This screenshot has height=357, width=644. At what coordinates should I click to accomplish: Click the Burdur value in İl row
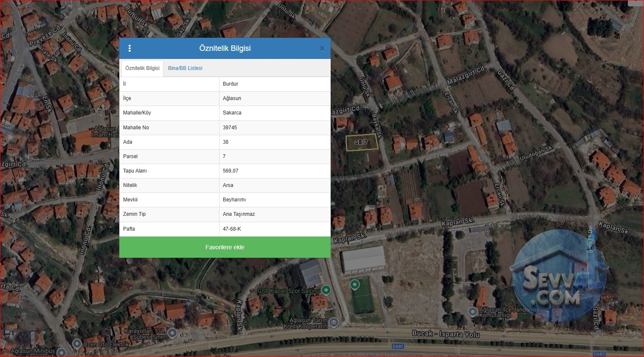pyautogui.click(x=231, y=84)
